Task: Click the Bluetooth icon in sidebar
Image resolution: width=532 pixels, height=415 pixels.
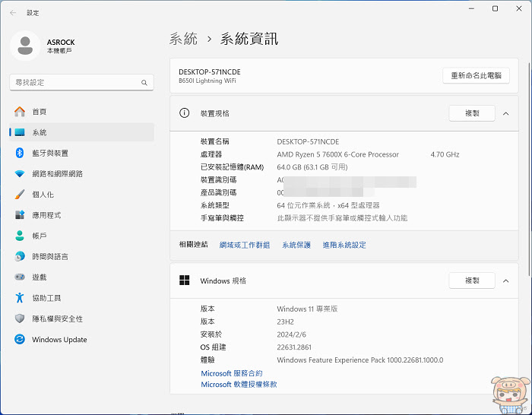Action: tap(20, 153)
